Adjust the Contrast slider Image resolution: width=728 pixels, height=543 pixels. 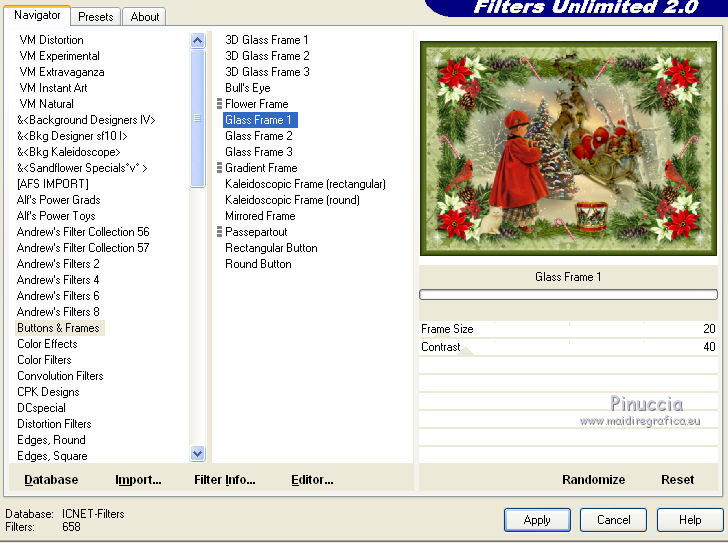pyautogui.click(x=568, y=347)
